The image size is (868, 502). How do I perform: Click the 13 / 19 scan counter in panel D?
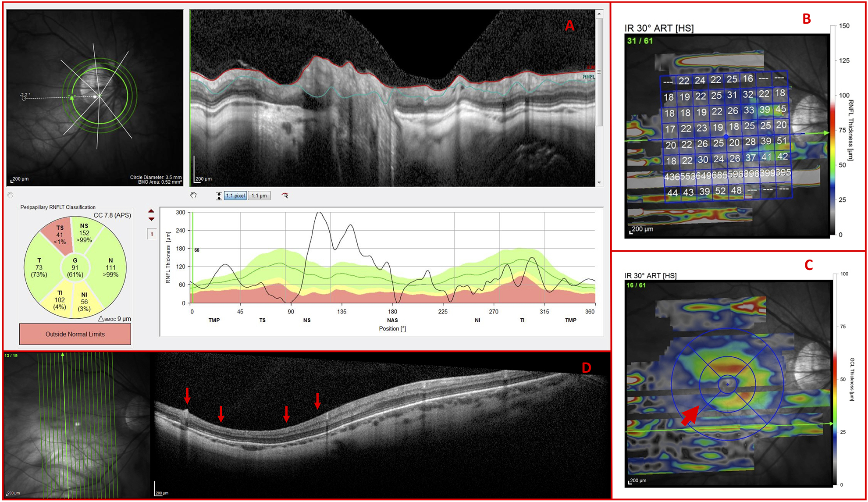[11, 356]
